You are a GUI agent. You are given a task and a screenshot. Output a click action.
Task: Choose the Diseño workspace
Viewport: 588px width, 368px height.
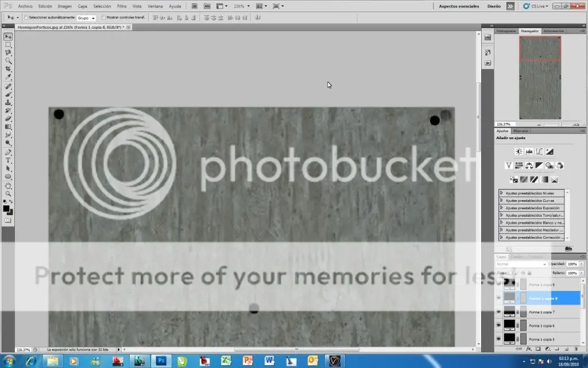[x=494, y=6]
